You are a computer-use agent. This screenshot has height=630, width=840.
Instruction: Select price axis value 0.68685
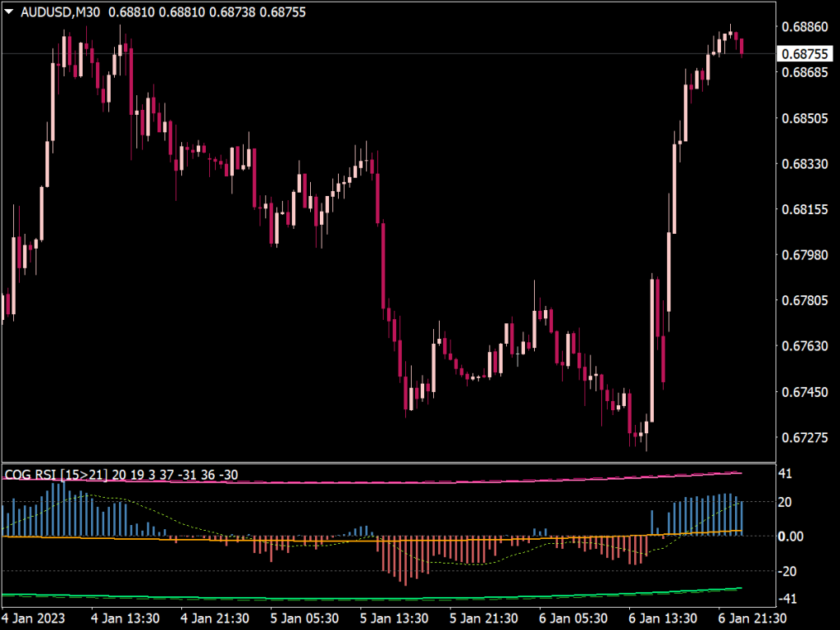click(x=805, y=72)
